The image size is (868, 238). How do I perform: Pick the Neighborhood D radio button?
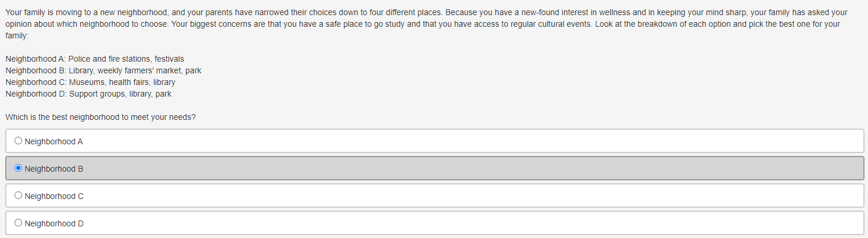coord(19,223)
